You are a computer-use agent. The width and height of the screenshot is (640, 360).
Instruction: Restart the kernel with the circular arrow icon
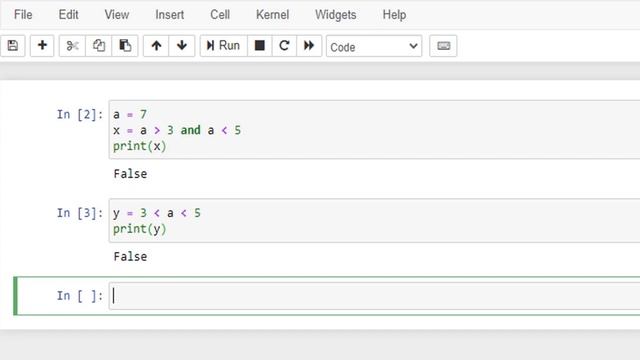tap(284, 46)
